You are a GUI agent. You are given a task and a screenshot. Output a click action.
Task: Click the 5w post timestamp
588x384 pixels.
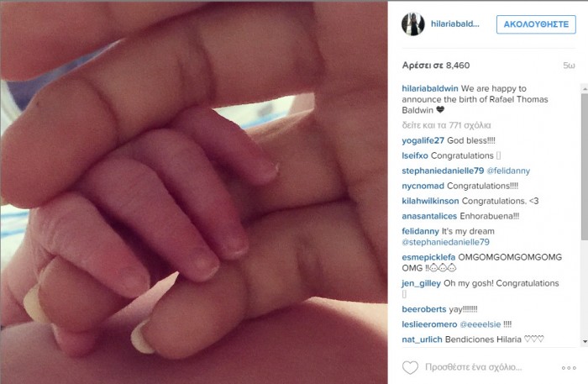click(569, 66)
